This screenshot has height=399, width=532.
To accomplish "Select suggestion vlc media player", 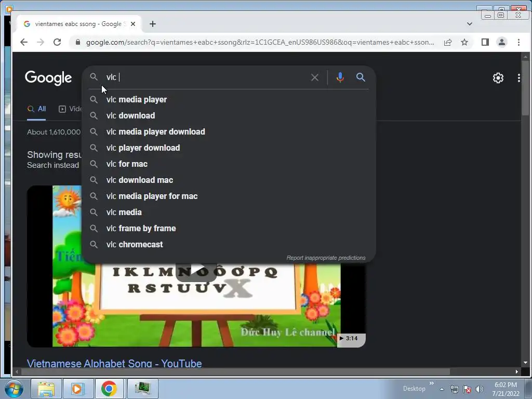I will coord(229,99).
